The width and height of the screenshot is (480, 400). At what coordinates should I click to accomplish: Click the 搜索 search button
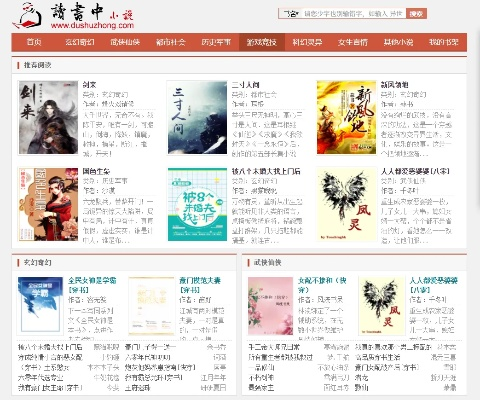click(416, 14)
